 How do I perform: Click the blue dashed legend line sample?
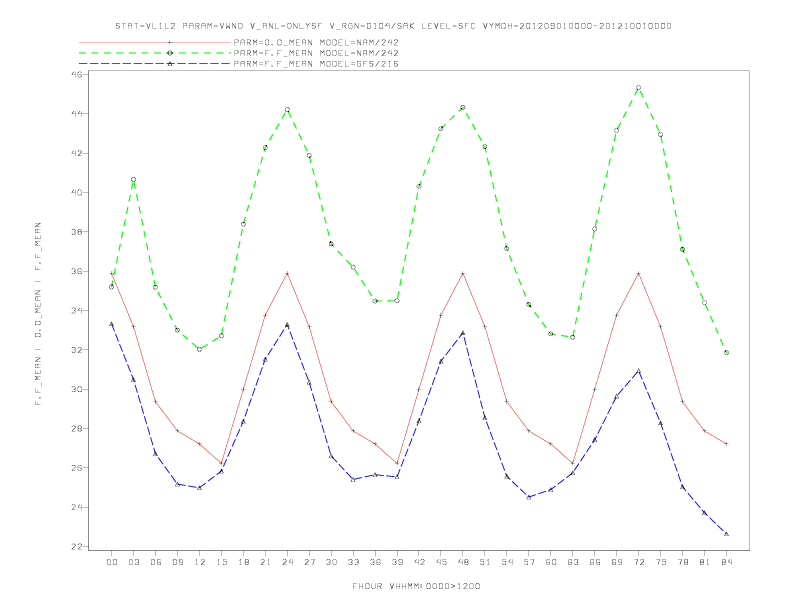coord(155,64)
